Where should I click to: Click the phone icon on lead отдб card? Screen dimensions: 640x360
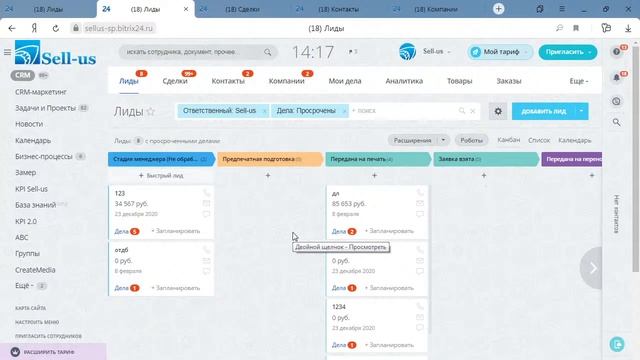(x=207, y=250)
